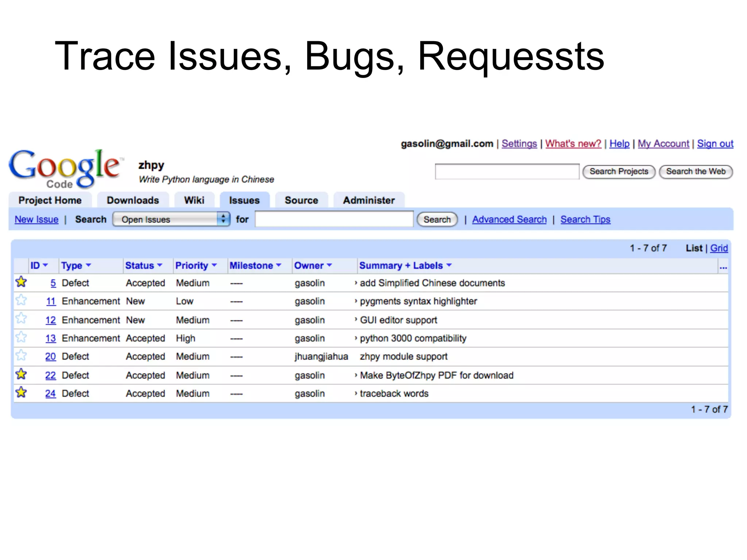Viewport: 747px width, 560px height.
Task: Open the My Account link
Action: point(663,144)
